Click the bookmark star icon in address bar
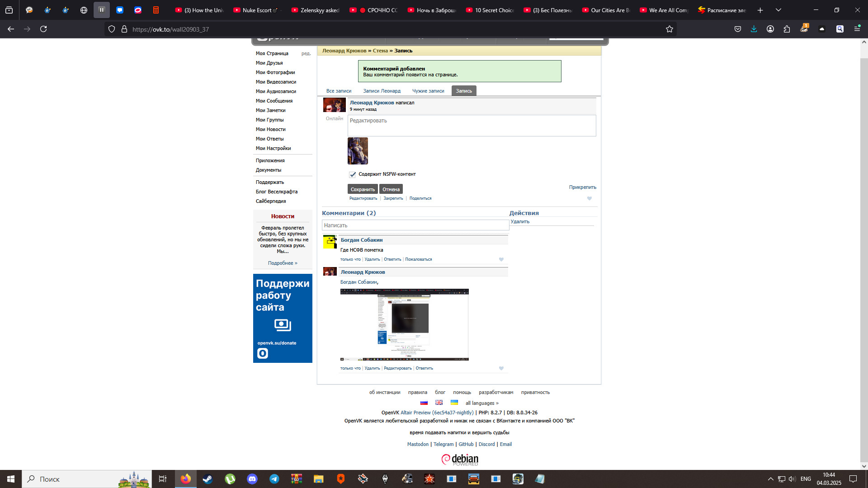Image resolution: width=868 pixels, height=488 pixels. 670,29
